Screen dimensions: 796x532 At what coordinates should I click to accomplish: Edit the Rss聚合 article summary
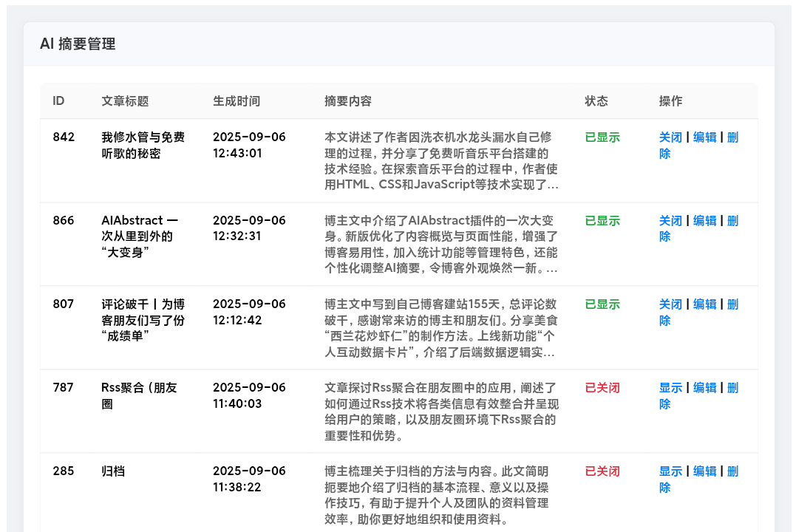pos(704,388)
